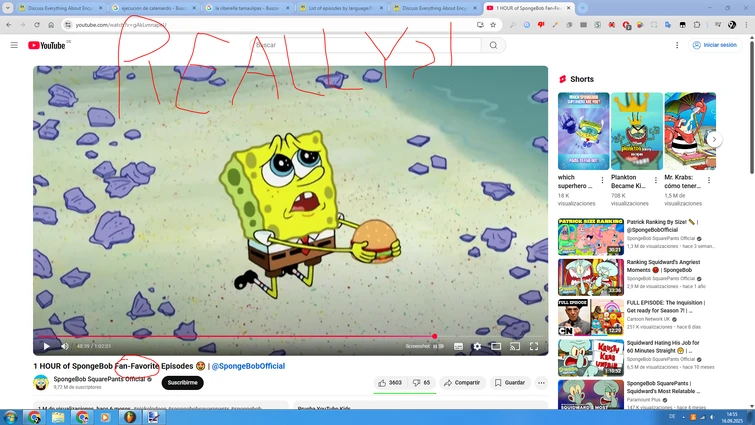Click the player Screenshot button
755x425 pixels.
point(417,346)
